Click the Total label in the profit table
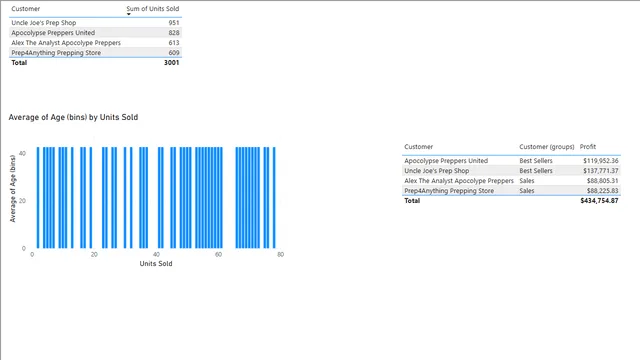 (x=412, y=201)
